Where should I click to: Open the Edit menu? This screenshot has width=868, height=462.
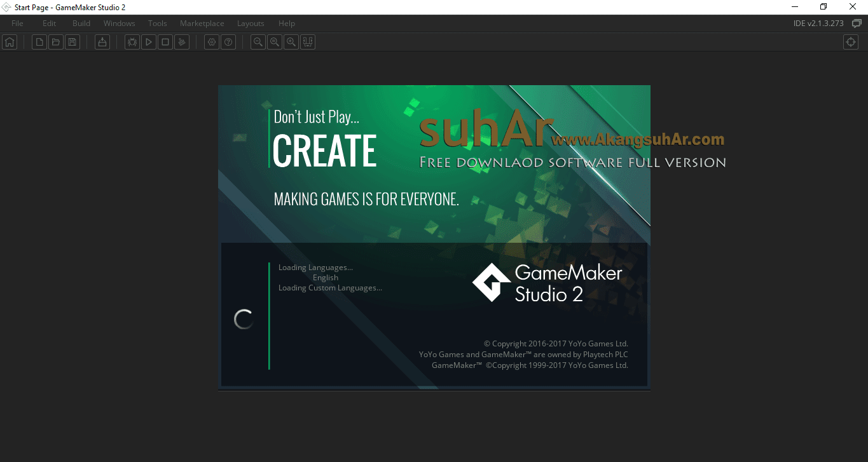[49, 24]
